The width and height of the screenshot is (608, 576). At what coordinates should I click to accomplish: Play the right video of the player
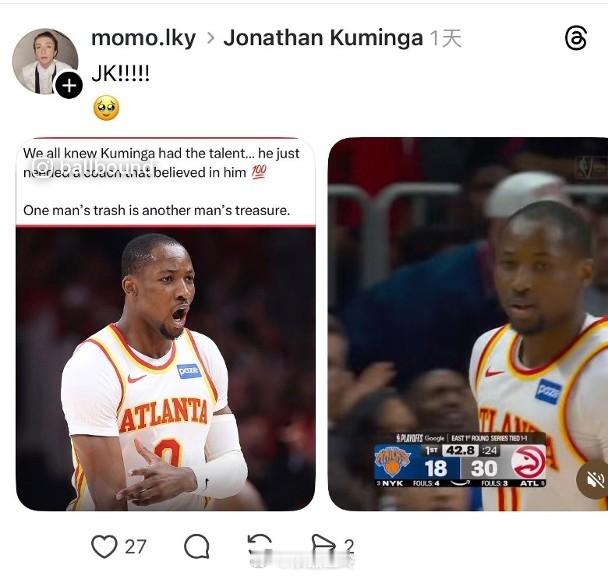tap(468, 324)
